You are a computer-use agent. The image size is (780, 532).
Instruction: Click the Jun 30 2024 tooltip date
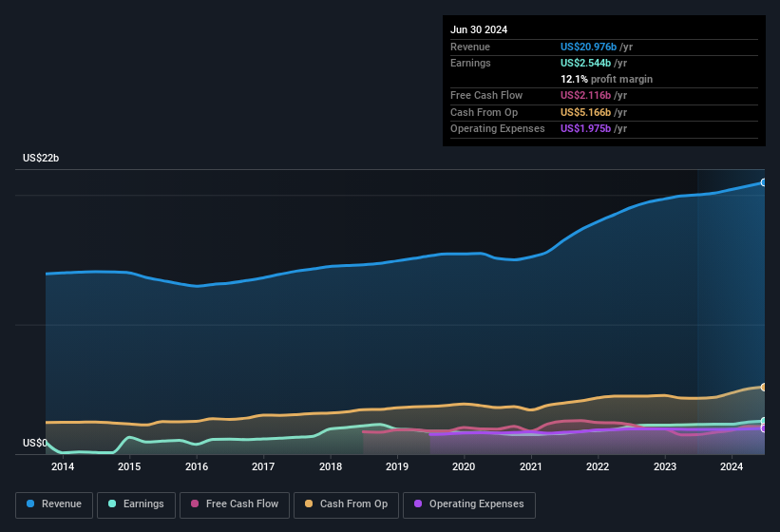pos(479,29)
